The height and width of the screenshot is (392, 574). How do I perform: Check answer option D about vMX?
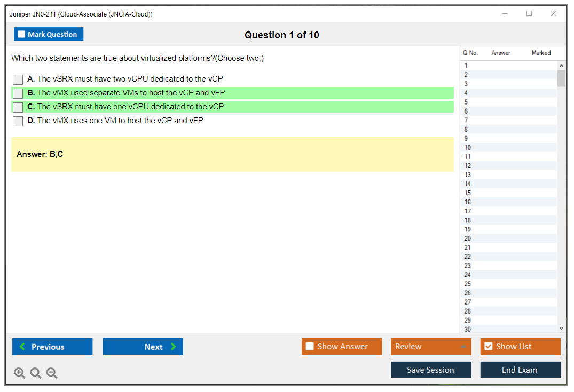(18, 121)
